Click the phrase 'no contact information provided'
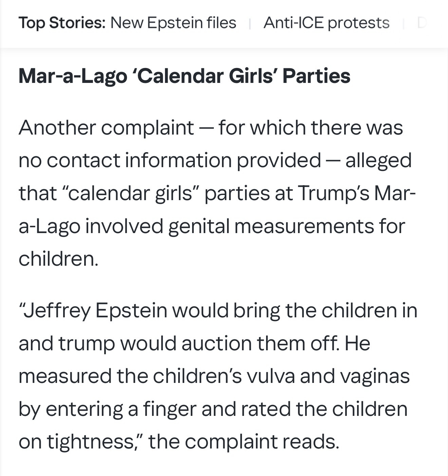Image resolution: width=448 pixels, height=476 pixels. coord(170,160)
